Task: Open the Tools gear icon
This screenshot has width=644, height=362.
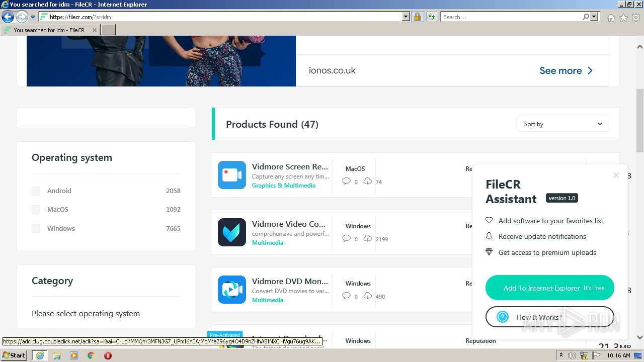Action: tap(636, 18)
